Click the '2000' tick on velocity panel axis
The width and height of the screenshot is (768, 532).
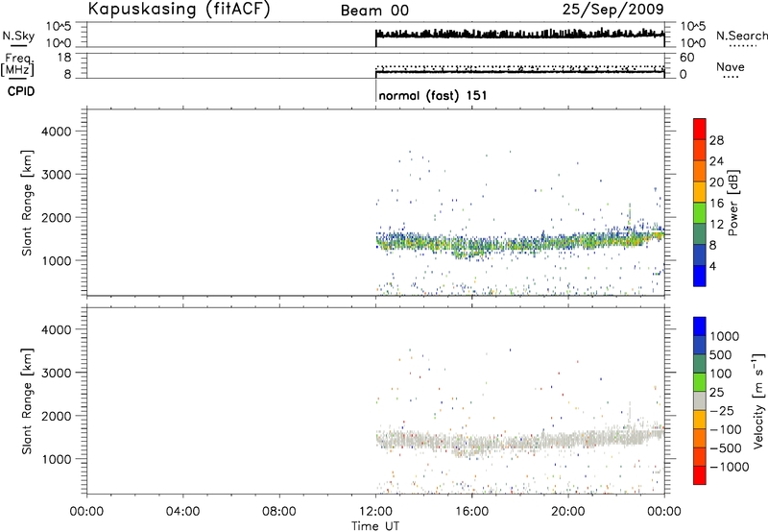pos(56,416)
